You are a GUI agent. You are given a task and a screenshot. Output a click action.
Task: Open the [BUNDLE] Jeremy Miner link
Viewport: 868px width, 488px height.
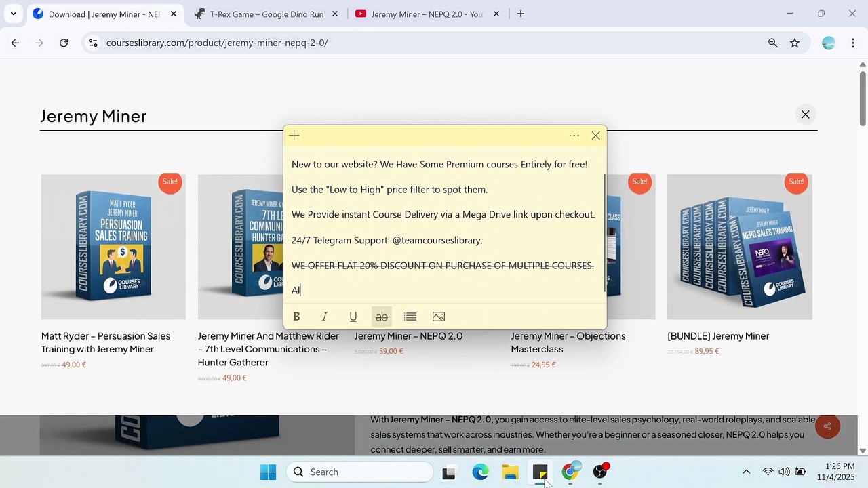click(x=718, y=336)
